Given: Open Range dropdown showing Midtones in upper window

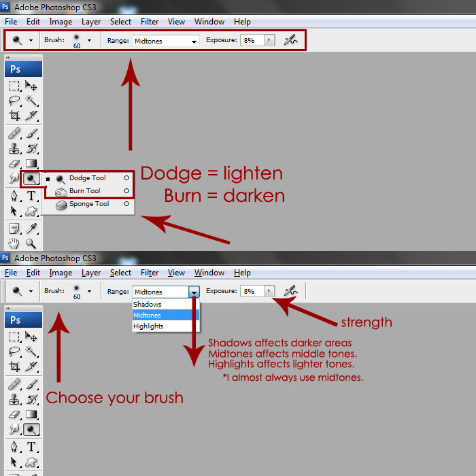Looking at the screenshot, I should click(x=165, y=41).
